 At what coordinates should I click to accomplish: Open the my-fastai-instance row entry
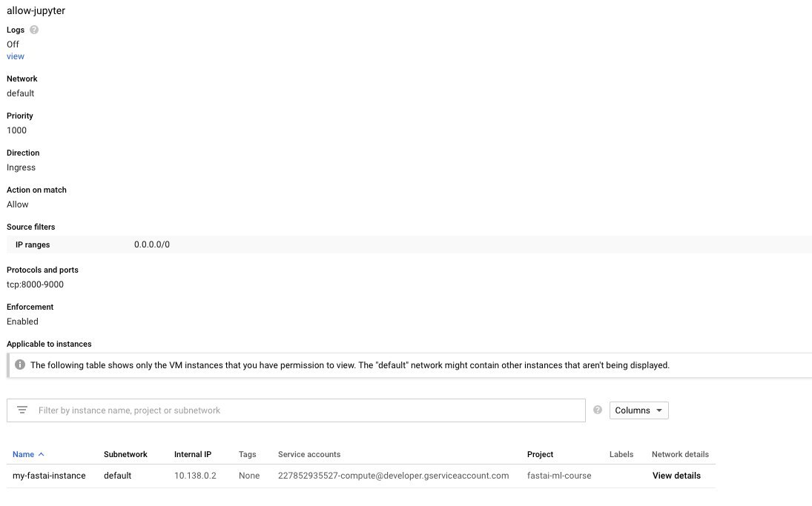[49, 476]
